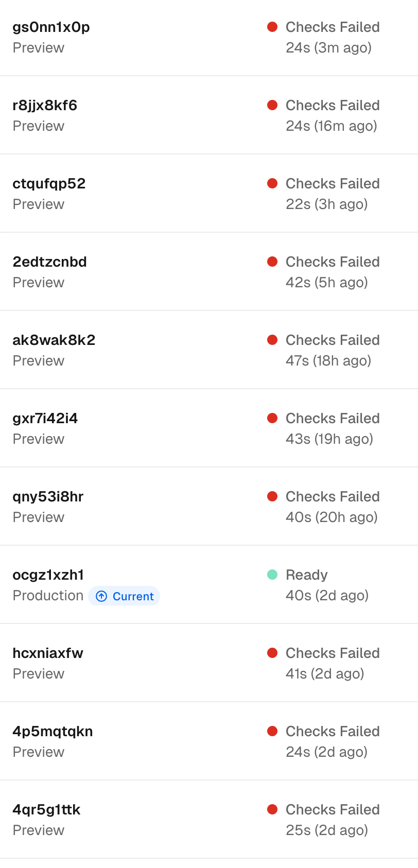Click red status dot for ctqufqp52
Screen dimensions: 418x868
tap(272, 183)
